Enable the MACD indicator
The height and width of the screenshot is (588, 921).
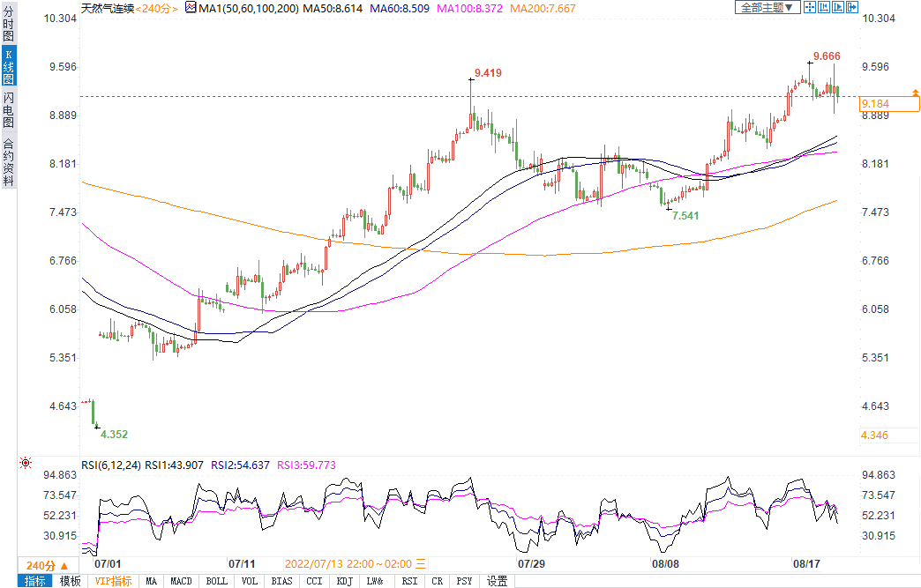(x=181, y=581)
